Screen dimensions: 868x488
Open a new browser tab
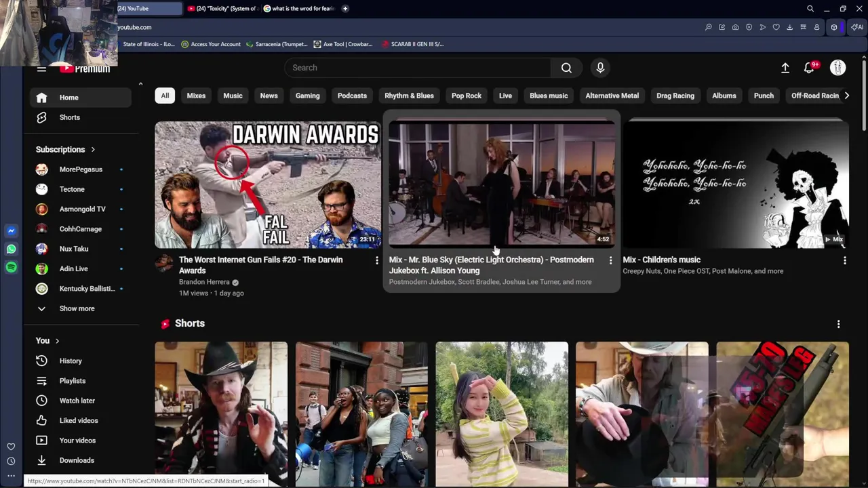[345, 9]
